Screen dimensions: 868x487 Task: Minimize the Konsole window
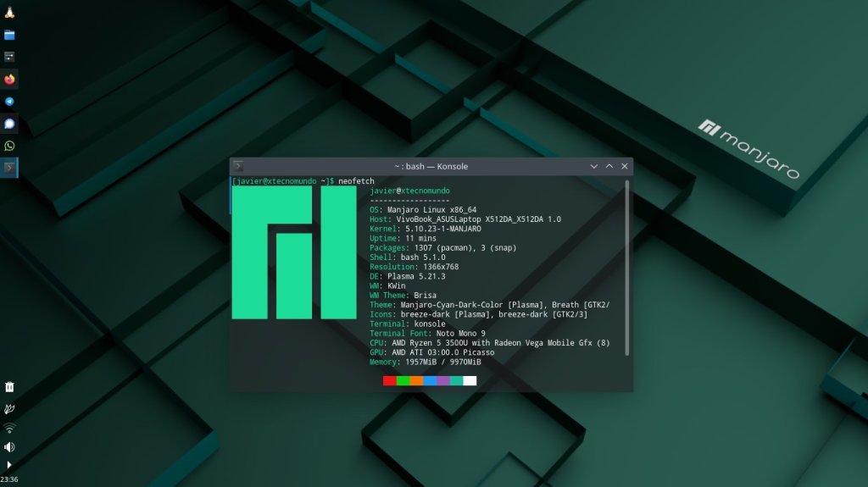tap(594, 167)
